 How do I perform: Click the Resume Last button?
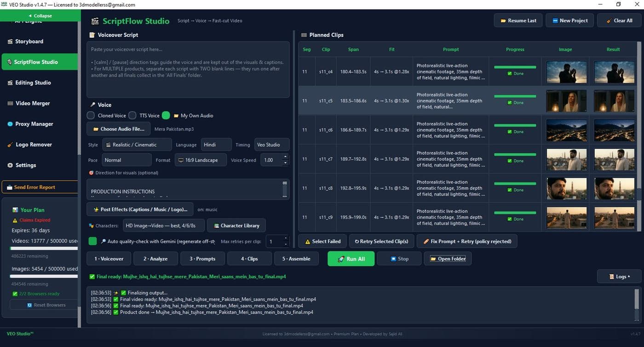click(x=518, y=21)
